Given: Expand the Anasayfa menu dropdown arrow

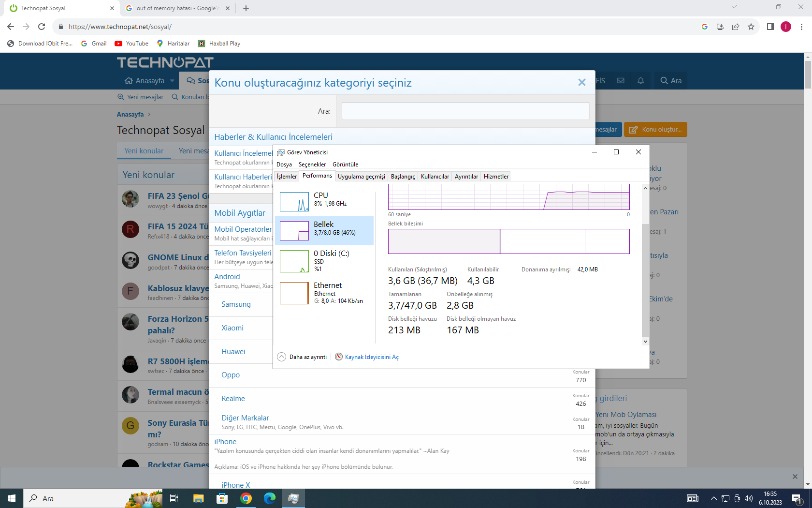Looking at the screenshot, I should (x=172, y=81).
